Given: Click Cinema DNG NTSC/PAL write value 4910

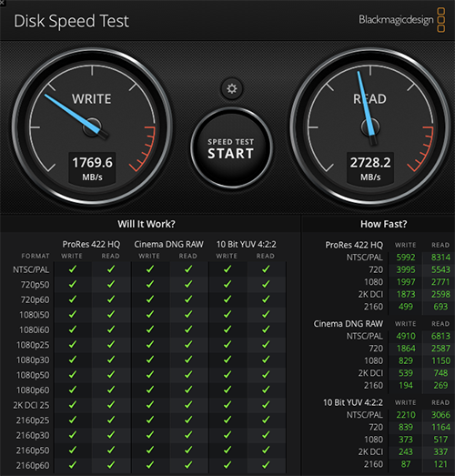Looking at the screenshot, I should pos(406,336).
